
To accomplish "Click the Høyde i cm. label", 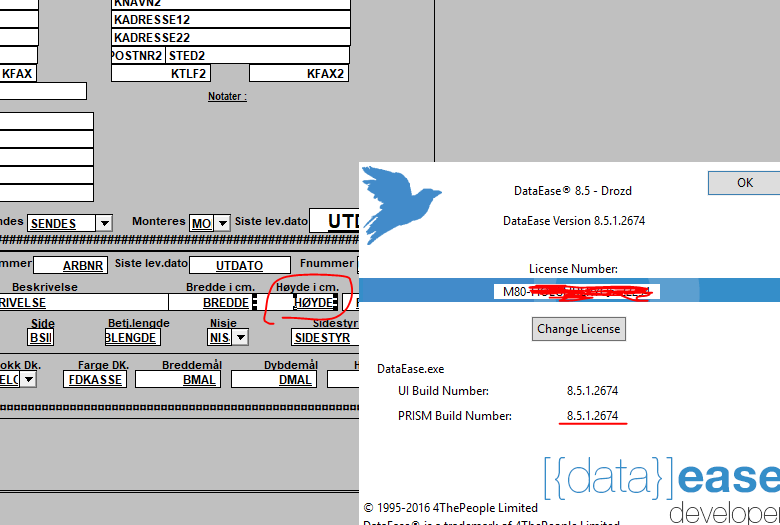I will coord(307,287).
